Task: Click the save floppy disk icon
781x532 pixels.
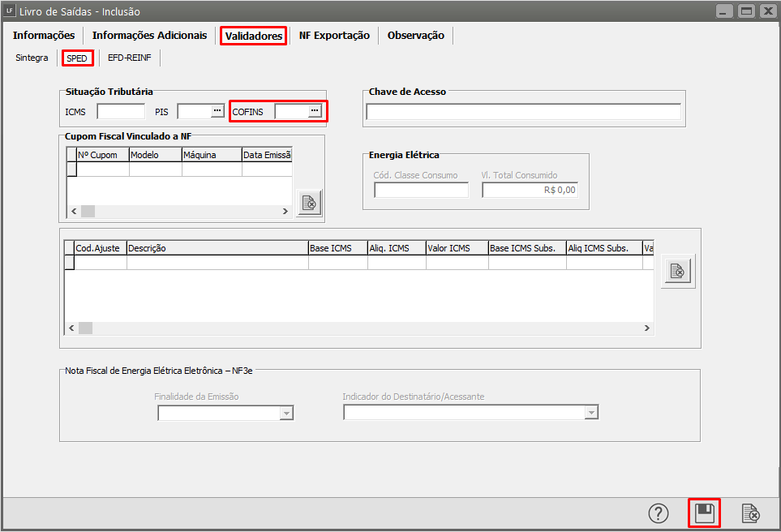Action: 705,513
